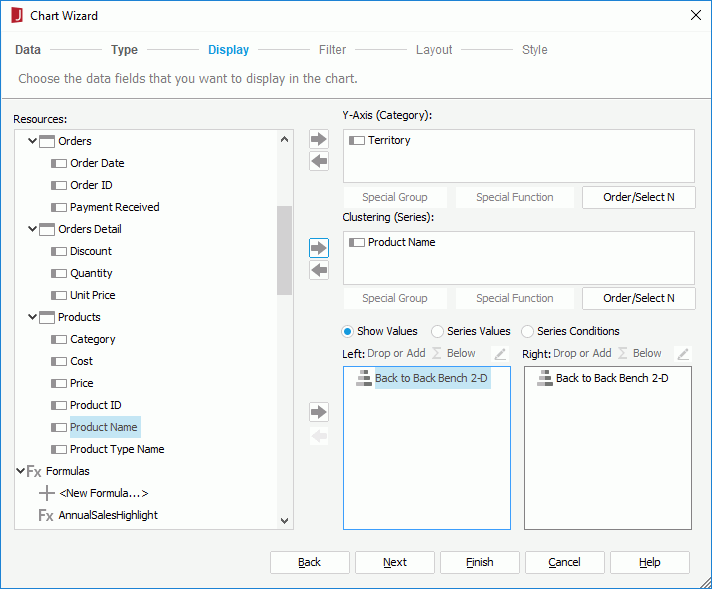Open the Filter wizard step
712x589 pixels.
(332, 49)
